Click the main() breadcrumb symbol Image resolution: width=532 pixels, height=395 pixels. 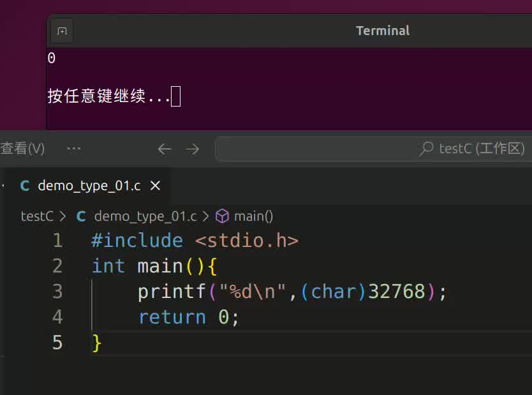tap(253, 216)
